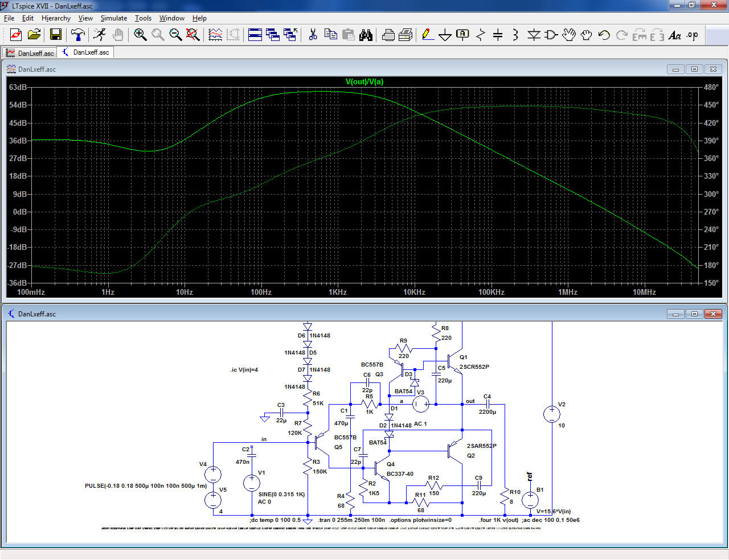The width and height of the screenshot is (729, 560).
Task: Place a resistor component
Action: coord(481,35)
